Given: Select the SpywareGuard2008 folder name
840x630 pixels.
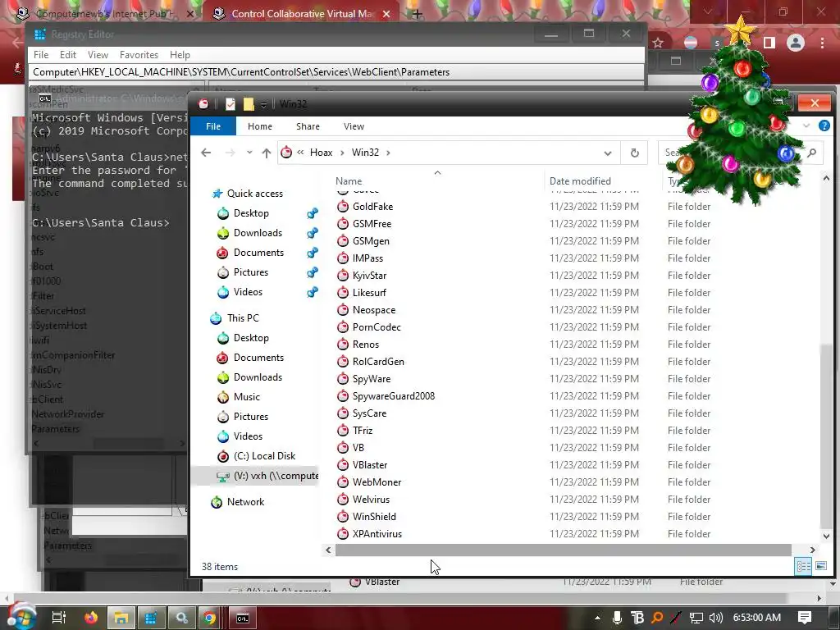Looking at the screenshot, I should [x=393, y=396].
